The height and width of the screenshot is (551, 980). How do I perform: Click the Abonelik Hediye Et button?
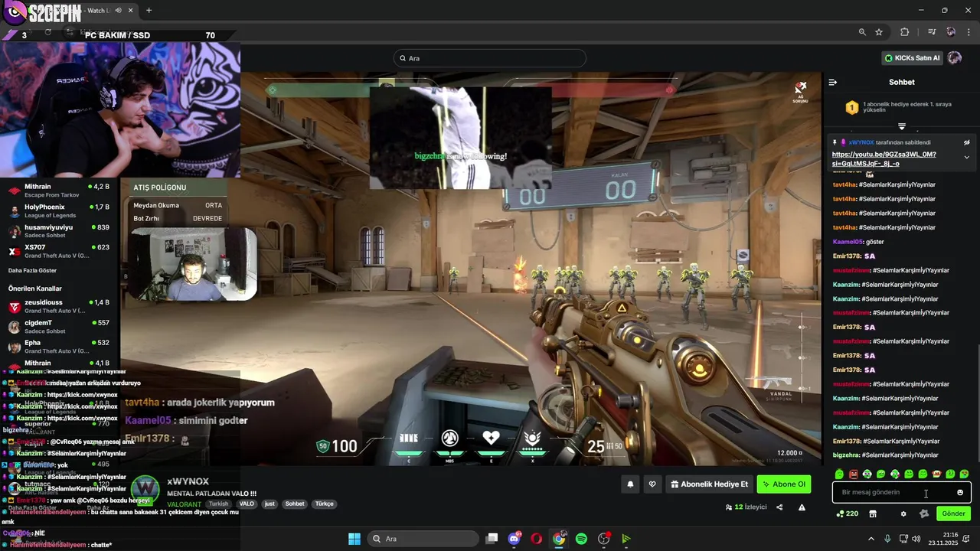click(709, 484)
